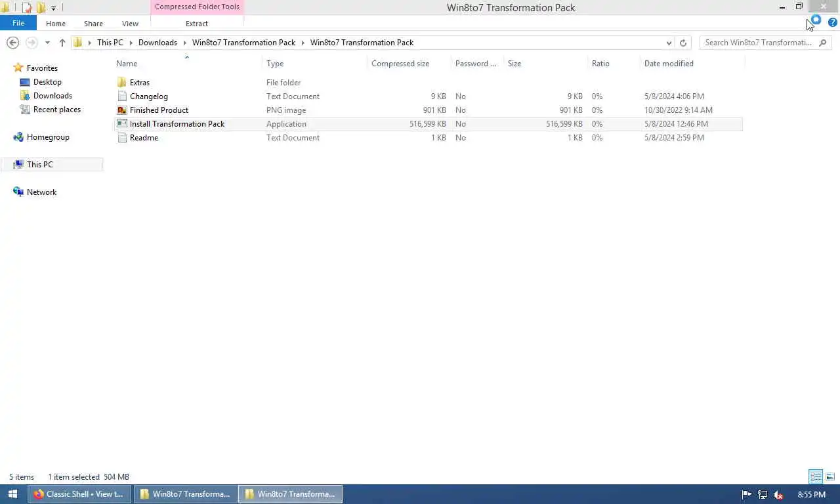Viewport: 840px width, 504px height.
Task: Switch to the Share ribbon tab
Action: (93, 24)
